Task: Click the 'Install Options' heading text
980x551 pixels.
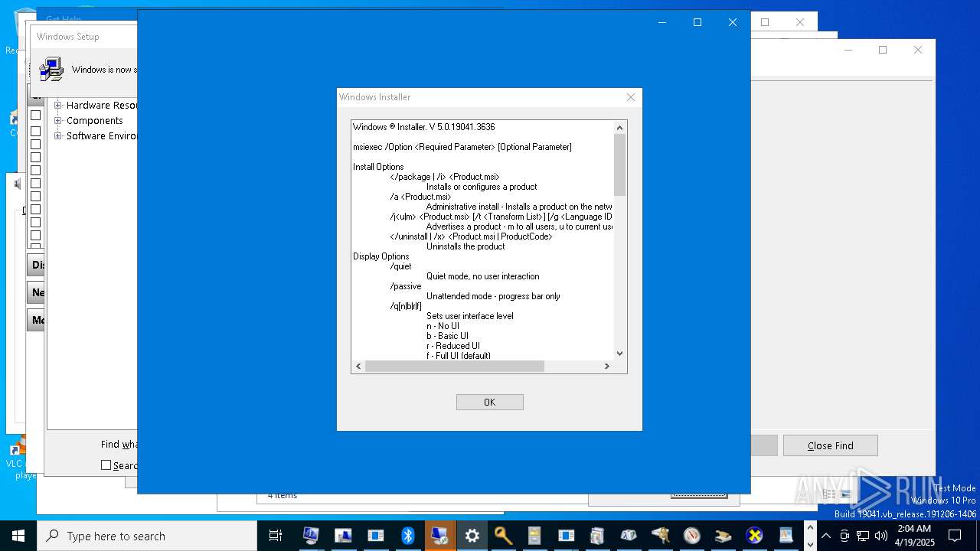Action: (378, 167)
